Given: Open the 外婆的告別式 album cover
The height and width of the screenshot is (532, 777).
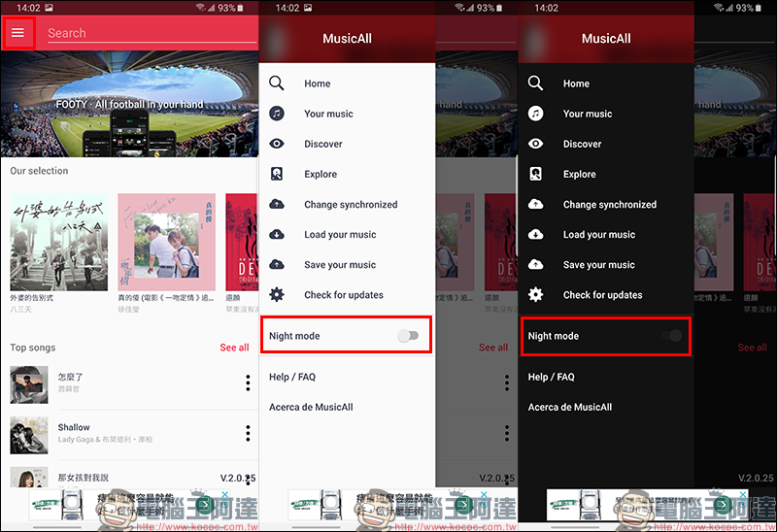Looking at the screenshot, I should 59,243.
